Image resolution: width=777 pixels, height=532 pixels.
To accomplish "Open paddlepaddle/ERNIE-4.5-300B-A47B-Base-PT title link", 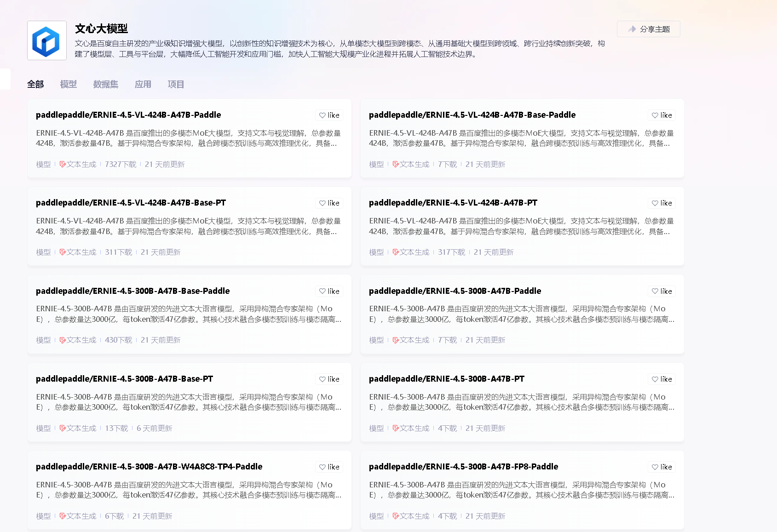I will click(125, 379).
